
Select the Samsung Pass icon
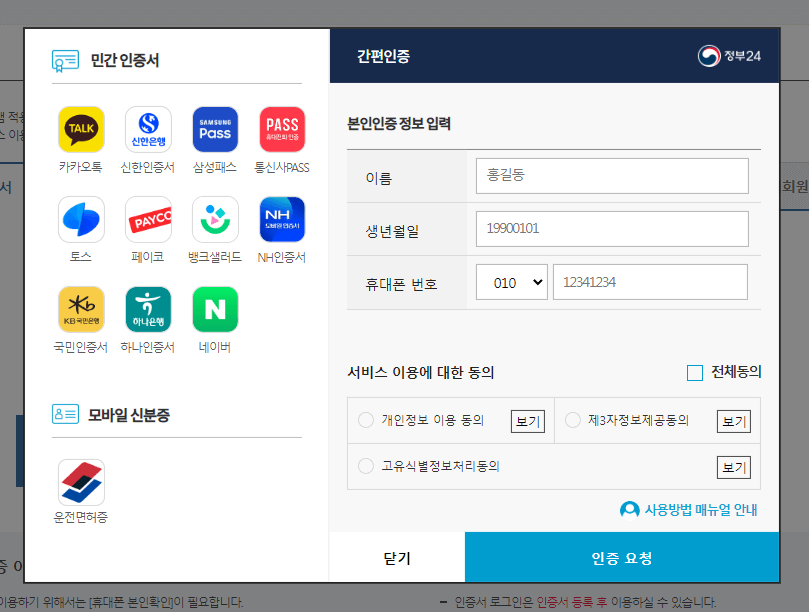point(215,130)
